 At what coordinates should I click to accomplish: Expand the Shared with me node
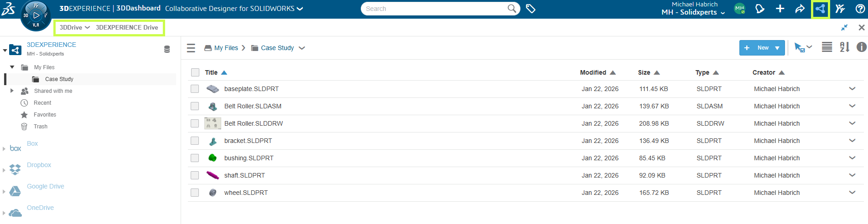tap(12, 91)
